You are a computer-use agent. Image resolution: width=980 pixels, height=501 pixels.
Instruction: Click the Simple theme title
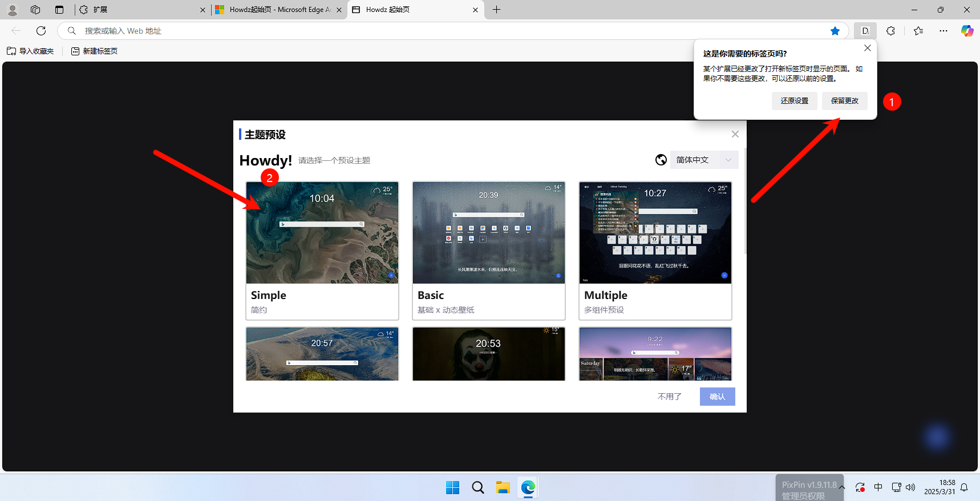pos(269,296)
